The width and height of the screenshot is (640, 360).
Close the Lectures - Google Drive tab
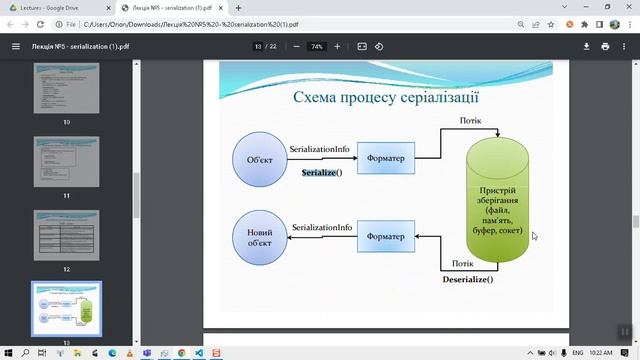pos(108,8)
